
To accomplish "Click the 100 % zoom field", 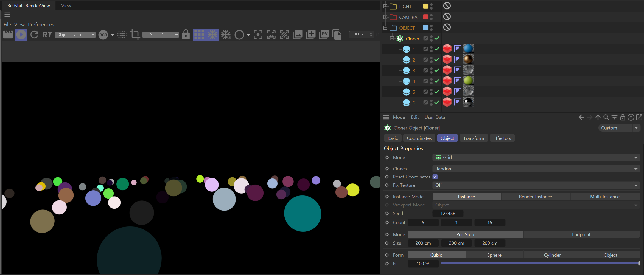I will [x=361, y=35].
